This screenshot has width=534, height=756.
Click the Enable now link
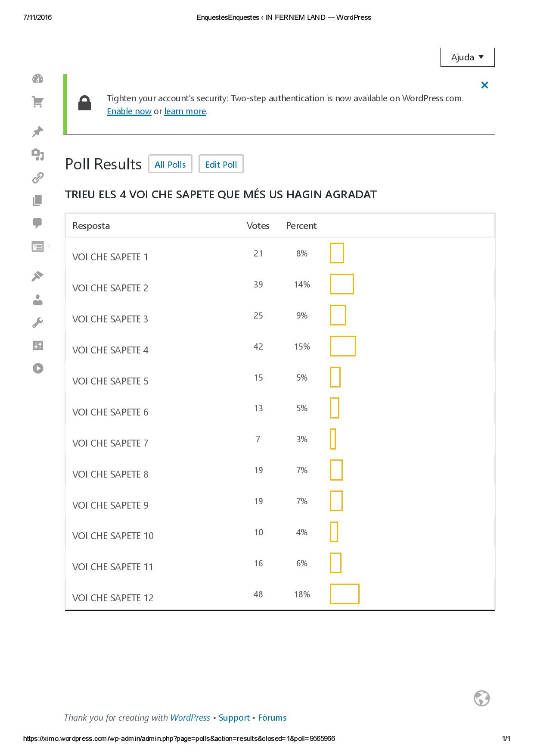[x=129, y=111]
